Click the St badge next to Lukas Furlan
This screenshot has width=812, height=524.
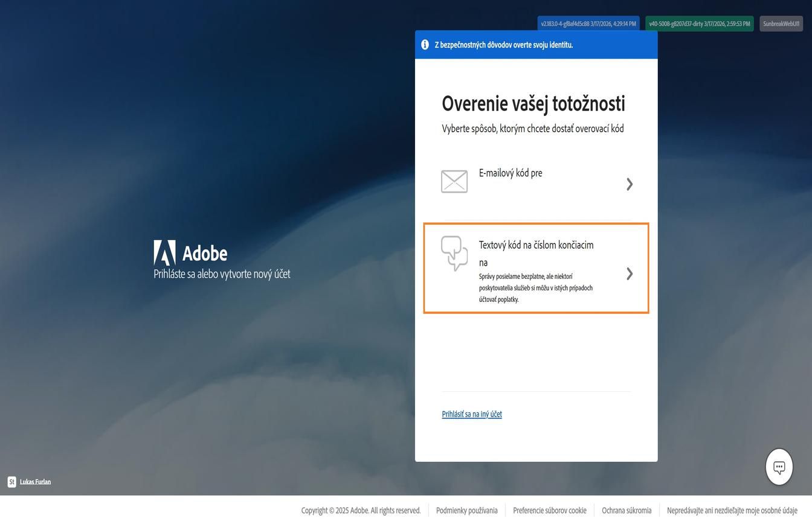pos(11,482)
